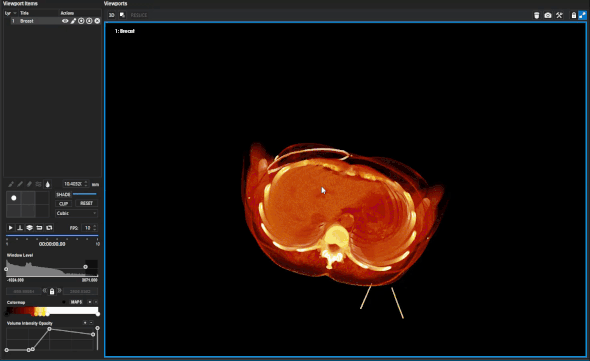Click the last looping frames icon
Screen dimensions: 590x361
point(49,228)
